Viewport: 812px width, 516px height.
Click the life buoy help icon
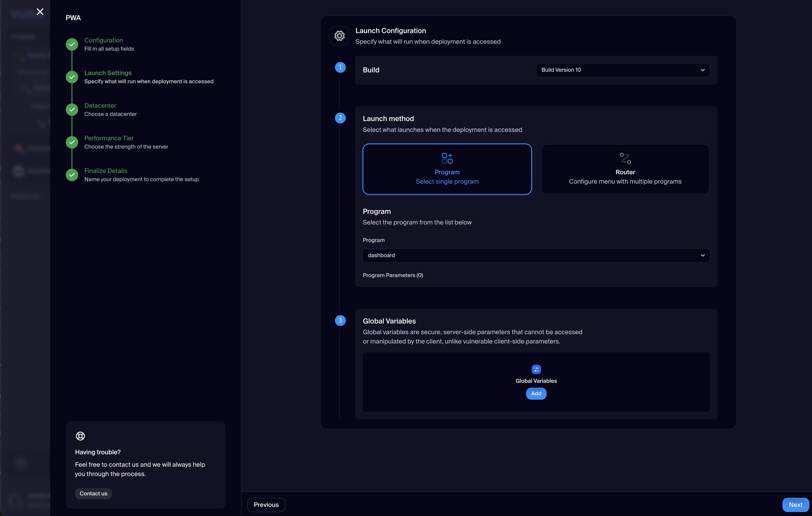80,436
